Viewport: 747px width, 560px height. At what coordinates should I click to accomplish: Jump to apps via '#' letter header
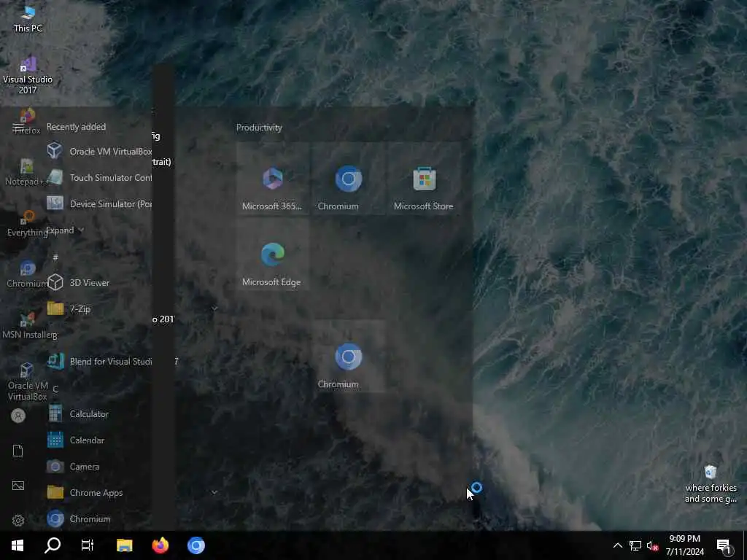tap(55, 257)
